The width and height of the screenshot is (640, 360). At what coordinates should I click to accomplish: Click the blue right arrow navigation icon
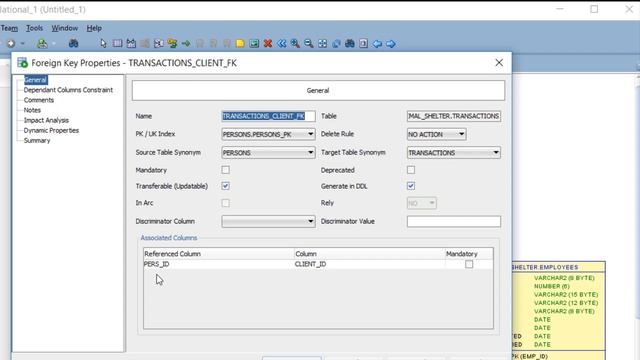pos(391,43)
